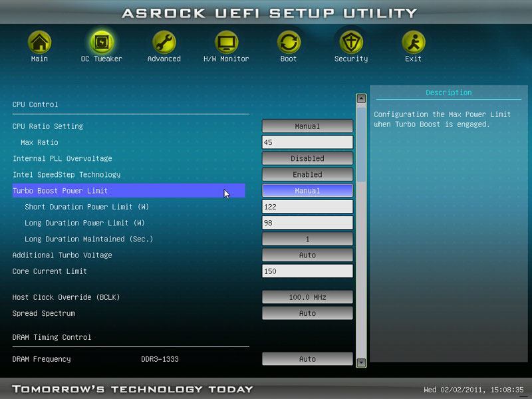Open the H/W Monitor screen icon
532x399 pixels.
(x=226, y=42)
